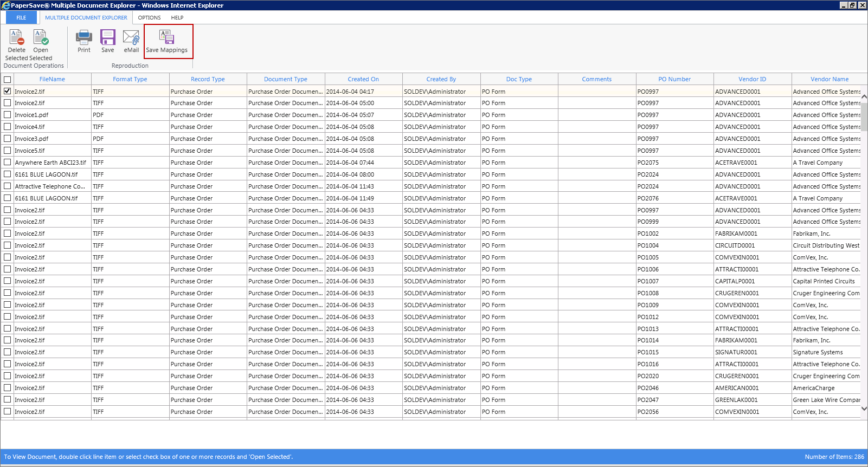The height and width of the screenshot is (467, 868).
Task: Click the Open Selected icon
Action: click(x=41, y=38)
